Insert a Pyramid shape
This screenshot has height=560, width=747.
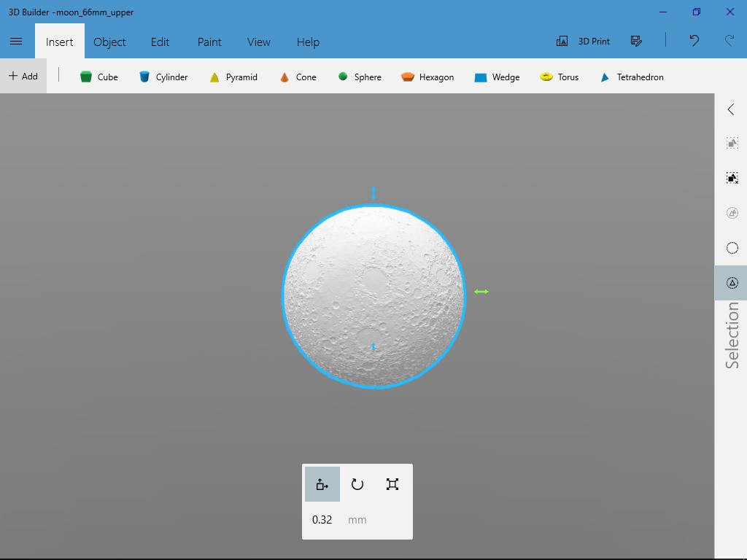233,77
